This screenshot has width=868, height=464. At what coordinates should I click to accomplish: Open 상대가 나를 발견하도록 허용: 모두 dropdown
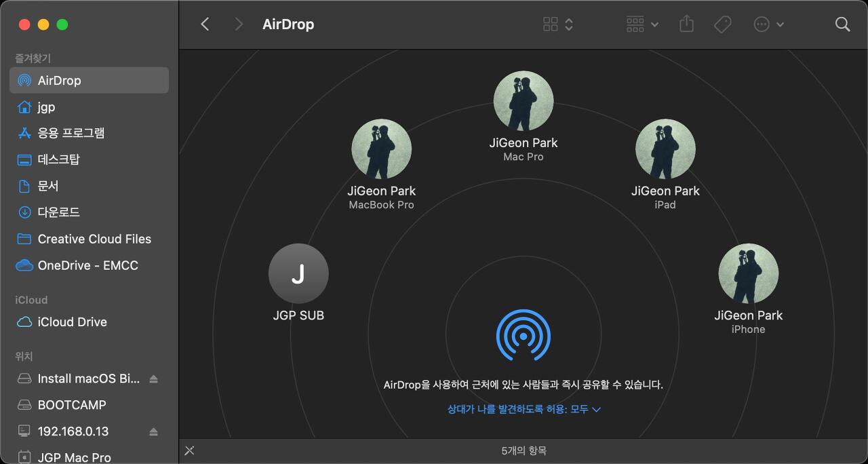(524, 409)
